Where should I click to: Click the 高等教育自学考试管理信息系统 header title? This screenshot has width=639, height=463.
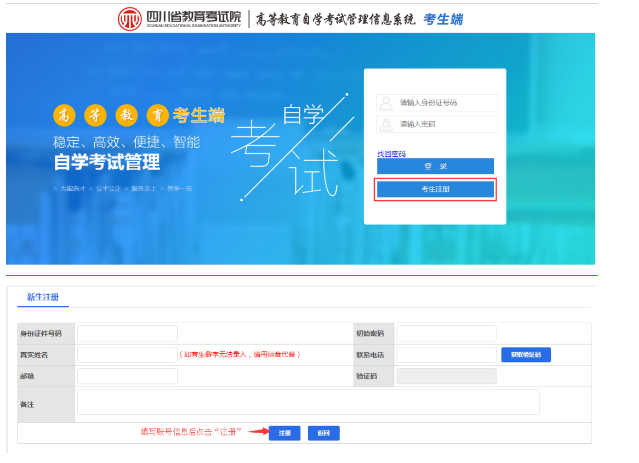tap(335, 19)
